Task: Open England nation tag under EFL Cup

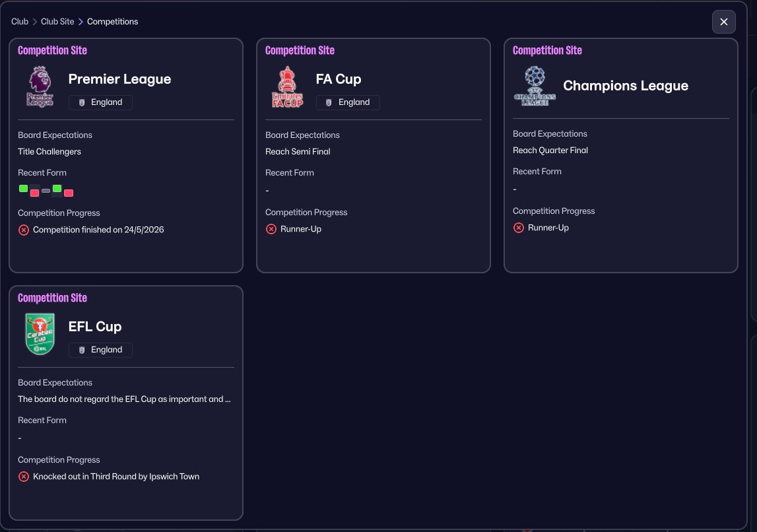Action: pos(100,350)
